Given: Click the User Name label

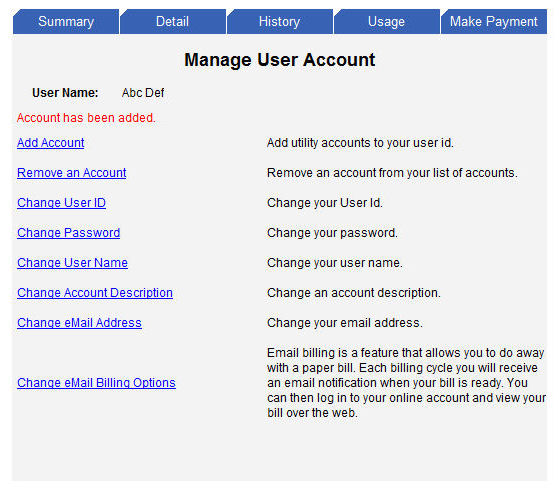Looking at the screenshot, I should (65, 93).
